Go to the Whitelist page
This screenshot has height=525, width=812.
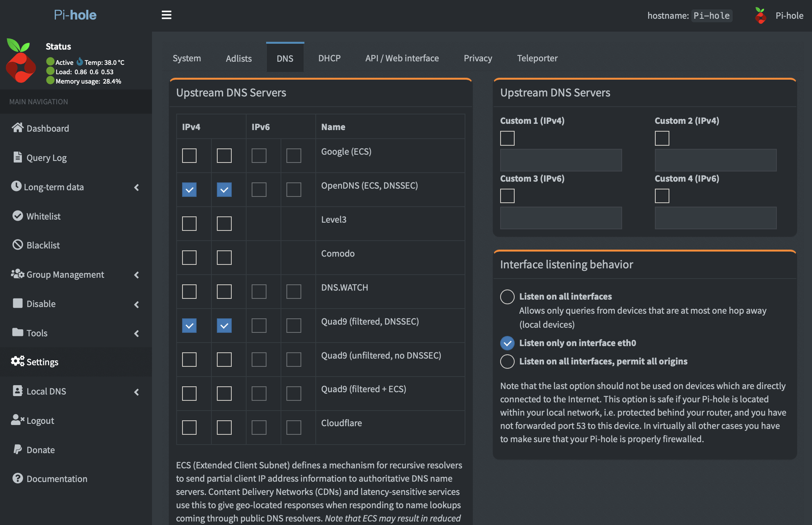[43, 216]
